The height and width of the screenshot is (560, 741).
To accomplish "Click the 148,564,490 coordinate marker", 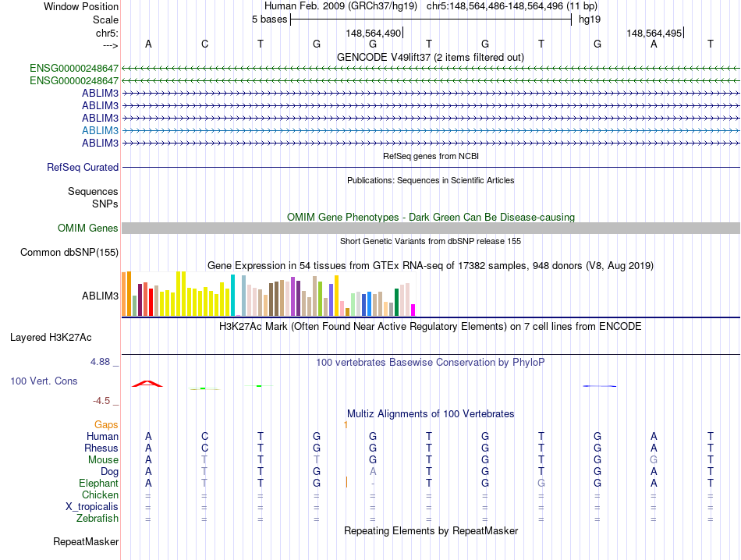I will (374, 33).
